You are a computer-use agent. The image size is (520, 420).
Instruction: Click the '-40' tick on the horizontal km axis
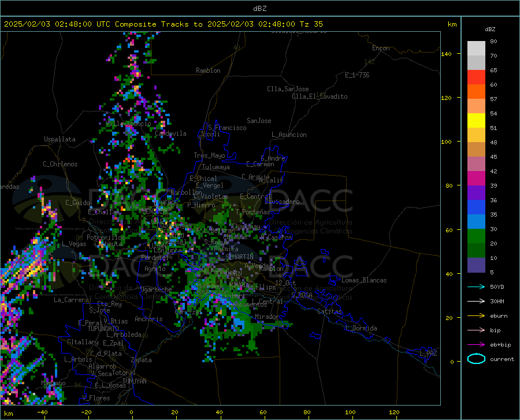[x=42, y=412]
